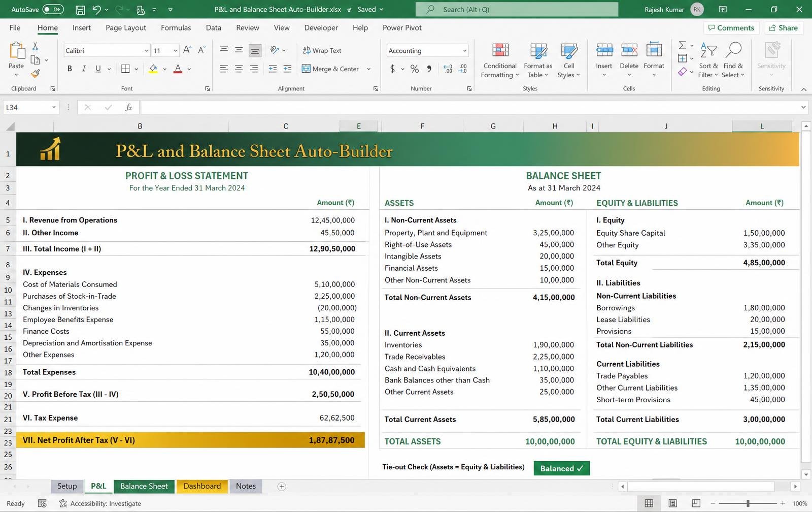812x512 pixels.
Task: Align text to the right
Action: (x=254, y=69)
